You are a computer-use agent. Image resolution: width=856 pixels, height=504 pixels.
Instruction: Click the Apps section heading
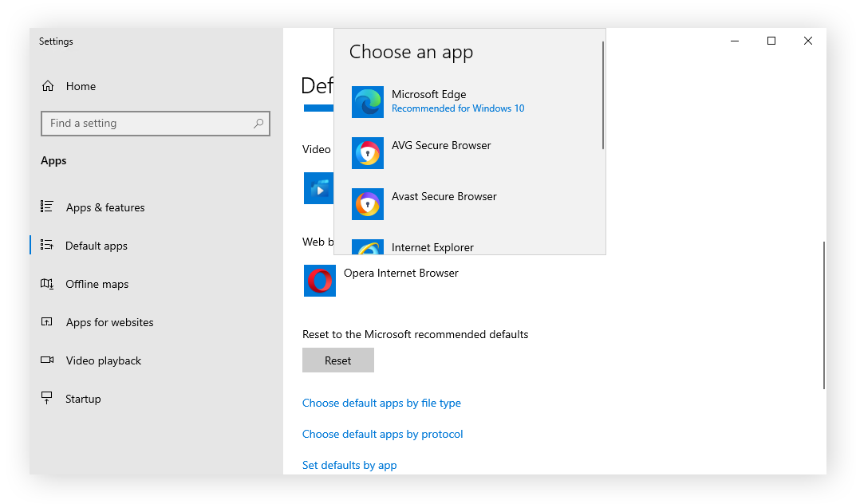click(53, 160)
